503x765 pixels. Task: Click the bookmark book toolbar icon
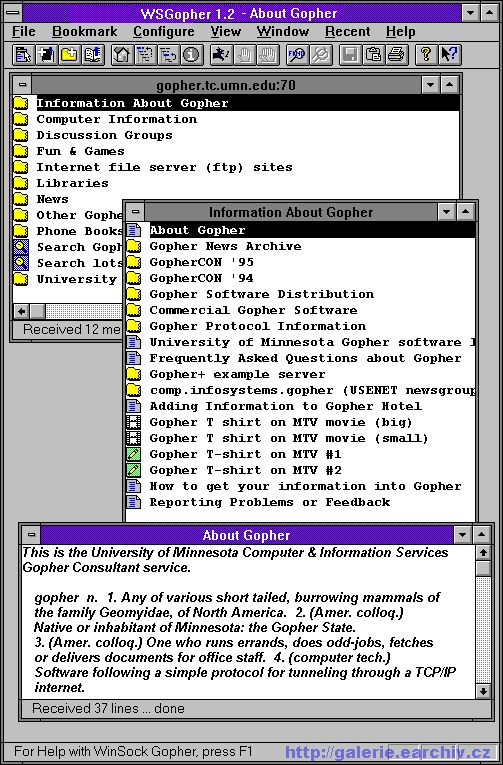[92, 55]
